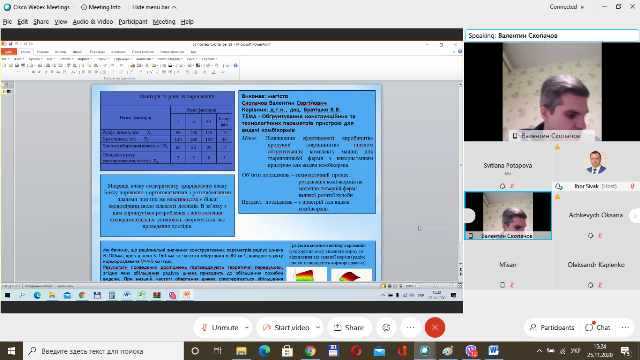Click the Cisco Webex Meetings logo icon
Image resolution: width=640 pixels, height=360 pixels.
[x=7, y=7]
